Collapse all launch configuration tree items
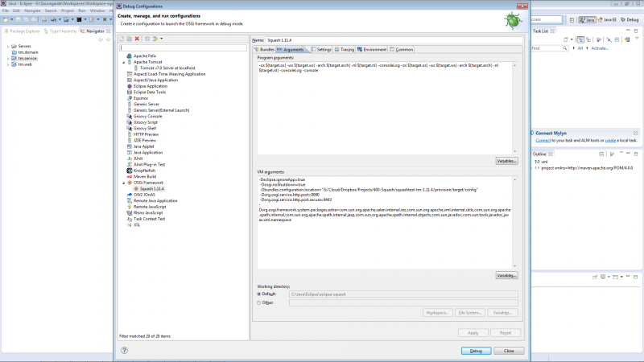Viewport: 644px width, 362px height. coord(147,39)
